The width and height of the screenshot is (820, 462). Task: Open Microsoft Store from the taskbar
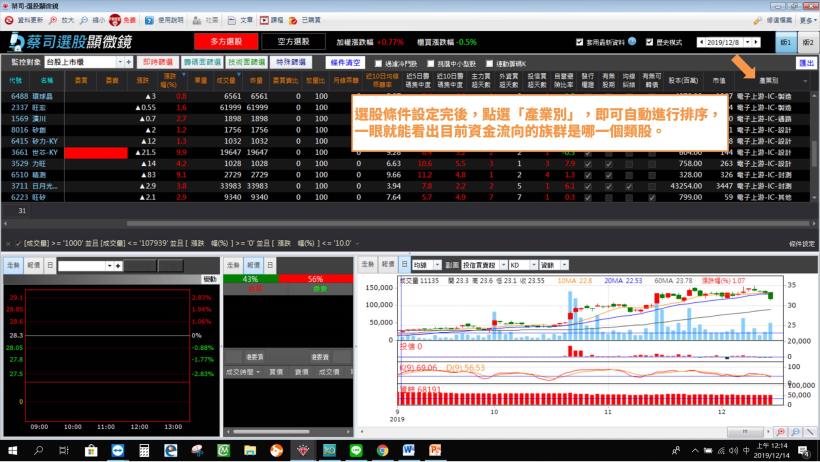[x=91, y=450]
